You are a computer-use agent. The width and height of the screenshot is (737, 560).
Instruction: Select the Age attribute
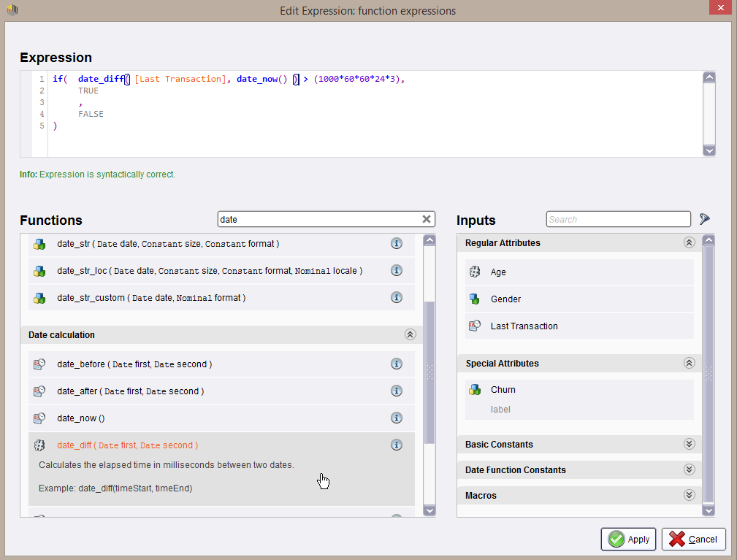(x=498, y=272)
